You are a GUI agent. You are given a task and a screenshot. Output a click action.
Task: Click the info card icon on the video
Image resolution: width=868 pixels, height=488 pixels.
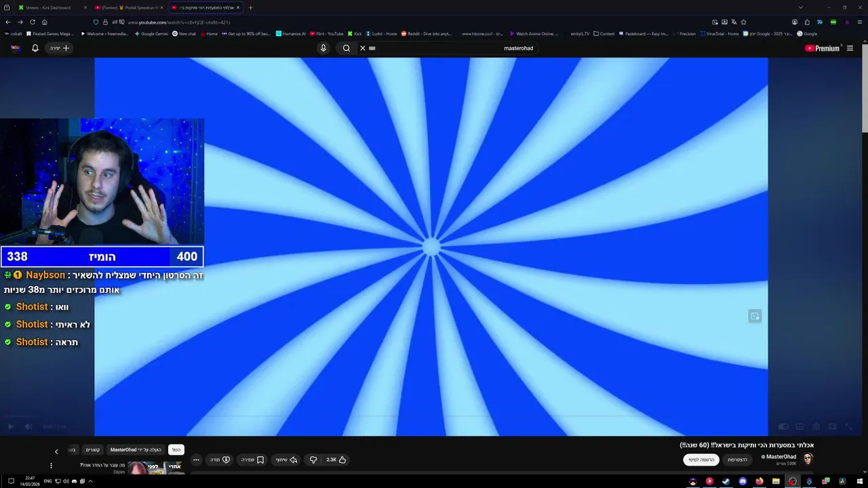tap(755, 316)
